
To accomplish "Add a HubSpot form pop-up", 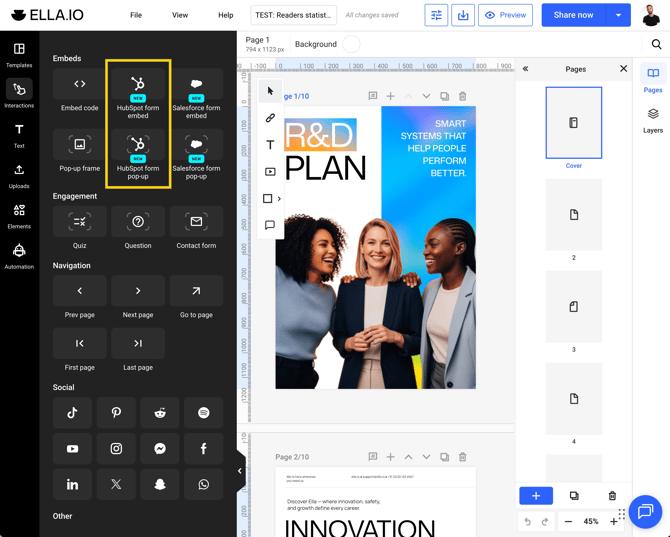I will (138, 144).
